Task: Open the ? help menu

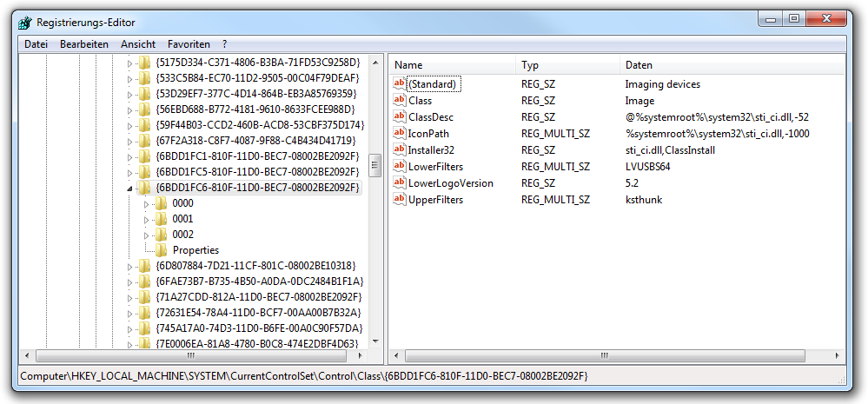Action: coord(225,44)
